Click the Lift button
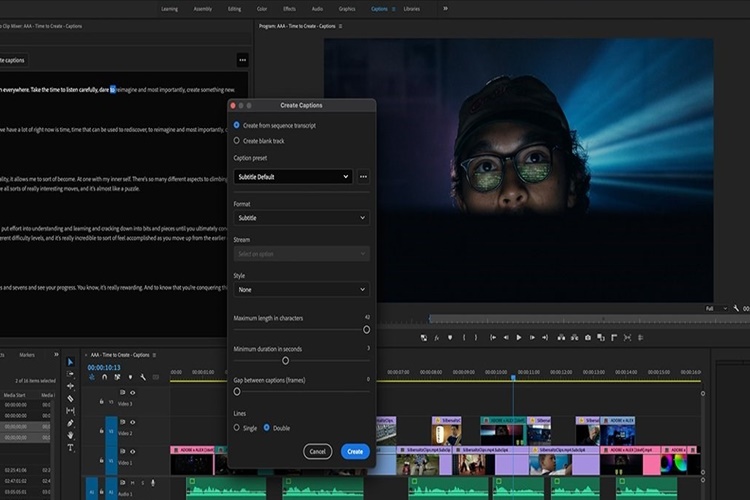The width and height of the screenshot is (750, 500). [561, 337]
